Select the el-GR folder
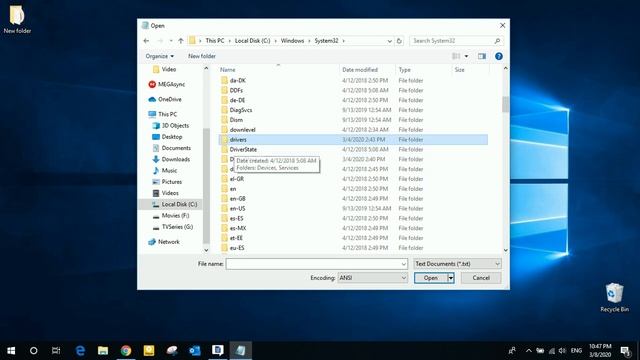 coord(237,179)
